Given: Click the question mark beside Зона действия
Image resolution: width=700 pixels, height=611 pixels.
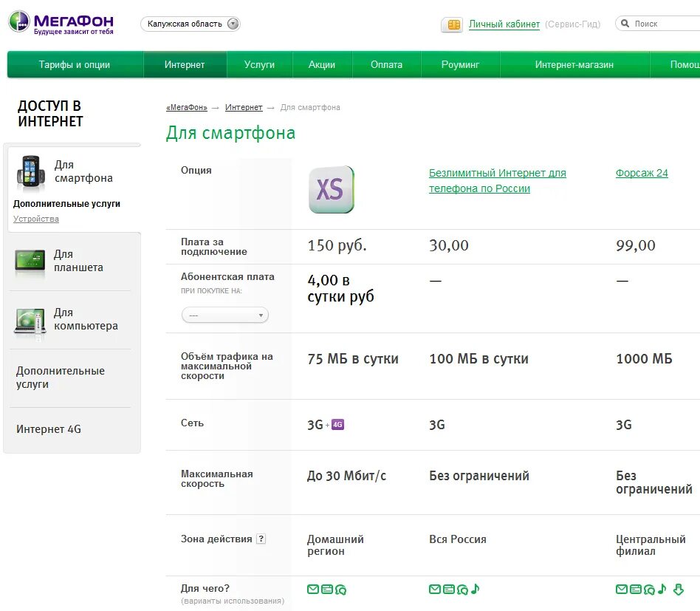Looking at the screenshot, I should click(x=261, y=539).
